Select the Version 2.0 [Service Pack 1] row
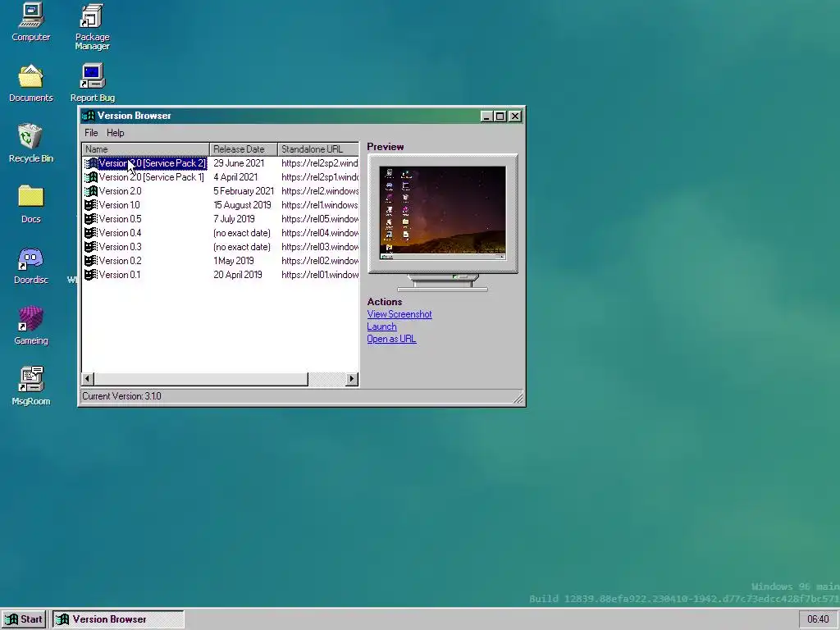 (220, 177)
